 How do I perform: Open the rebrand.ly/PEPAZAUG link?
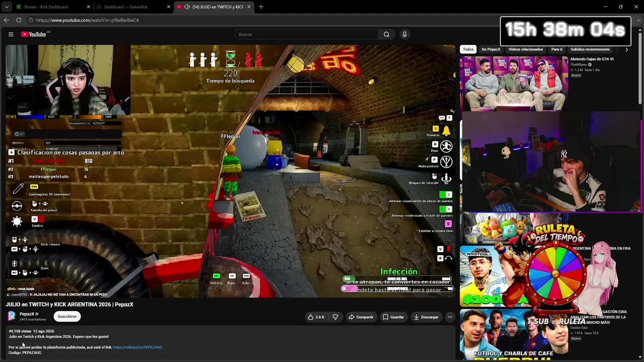[137, 347]
